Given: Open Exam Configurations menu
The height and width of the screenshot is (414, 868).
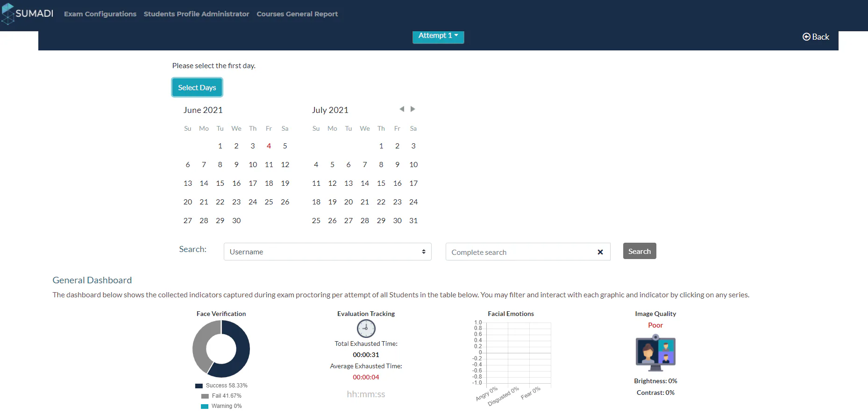Looking at the screenshot, I should coord(100,14).
